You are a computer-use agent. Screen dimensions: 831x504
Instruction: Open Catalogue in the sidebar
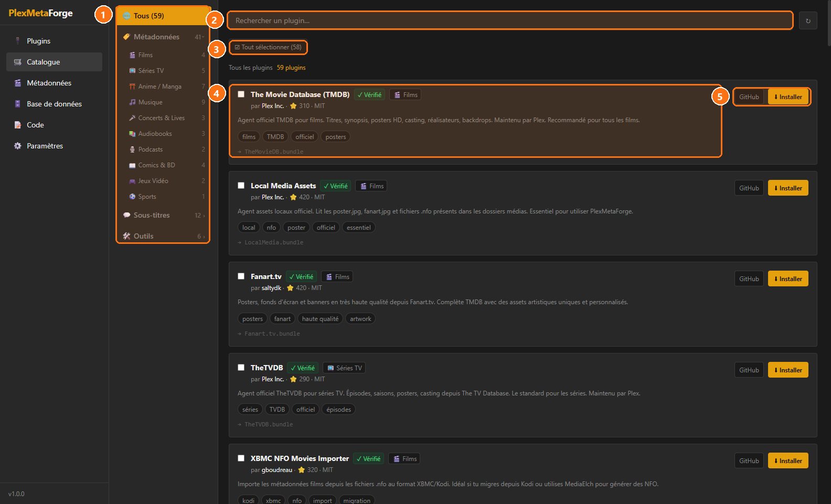[54, 62]
